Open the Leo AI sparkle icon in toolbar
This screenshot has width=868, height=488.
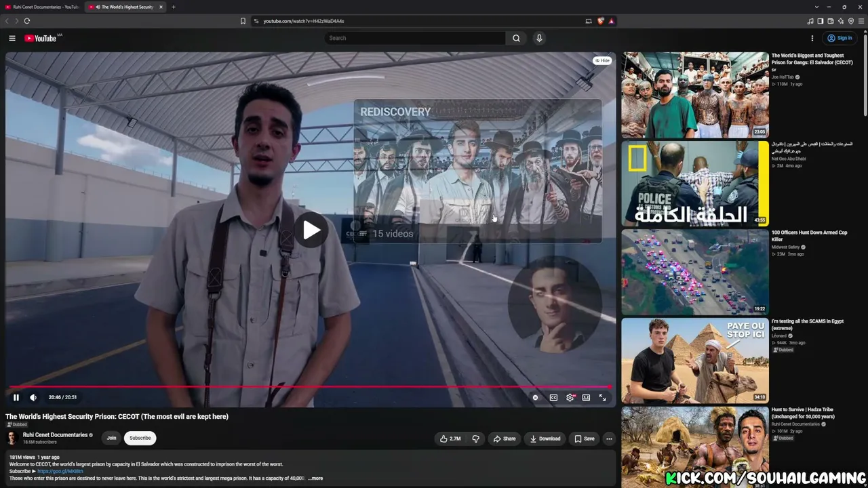pos(841,21)
